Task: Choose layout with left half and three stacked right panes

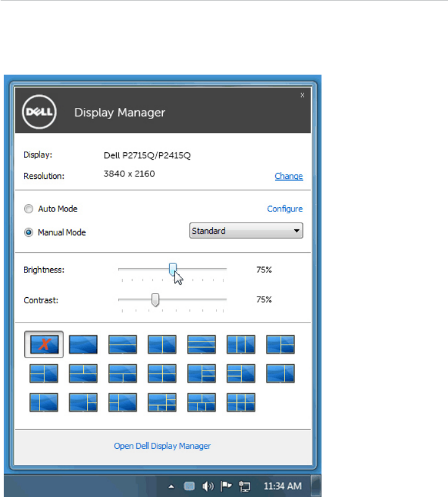Action: point(201,374)
